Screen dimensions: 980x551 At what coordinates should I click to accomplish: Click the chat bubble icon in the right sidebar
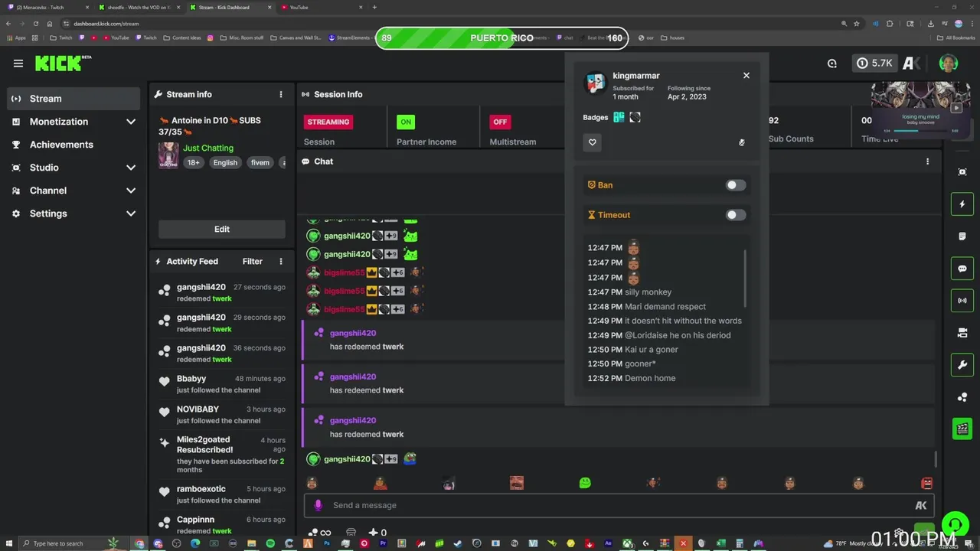click(962, 269)
